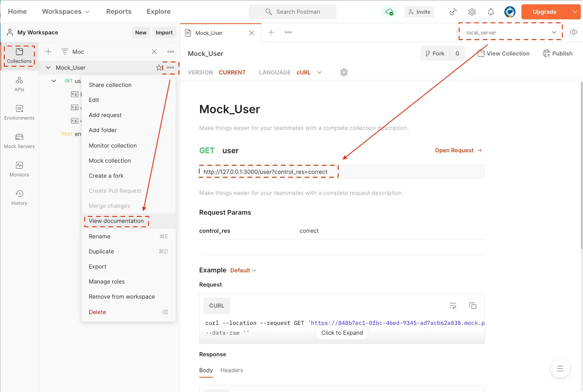Open the APIs sidebar panel
583x392 pixels.
tap(19, 84)
